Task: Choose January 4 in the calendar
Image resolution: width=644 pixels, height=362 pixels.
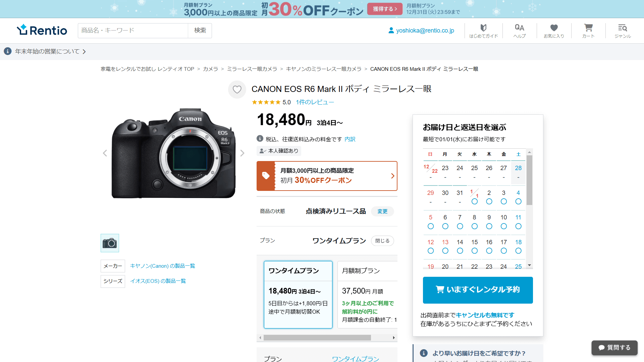Action: [x=518, y=197]
